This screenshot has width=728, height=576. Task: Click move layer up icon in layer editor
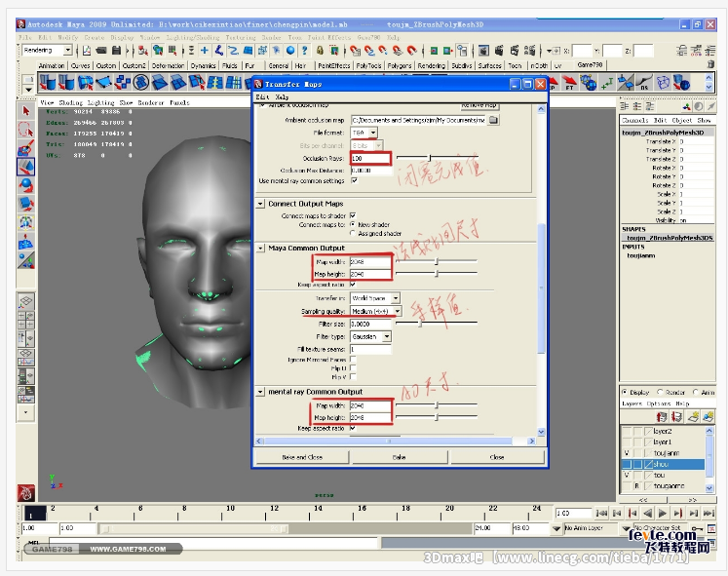point(662,417)
